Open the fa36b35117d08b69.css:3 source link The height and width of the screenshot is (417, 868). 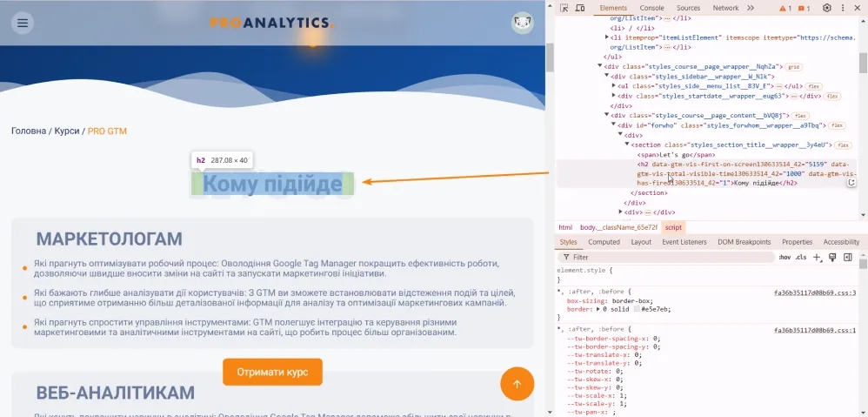click(x=815, y=293)
